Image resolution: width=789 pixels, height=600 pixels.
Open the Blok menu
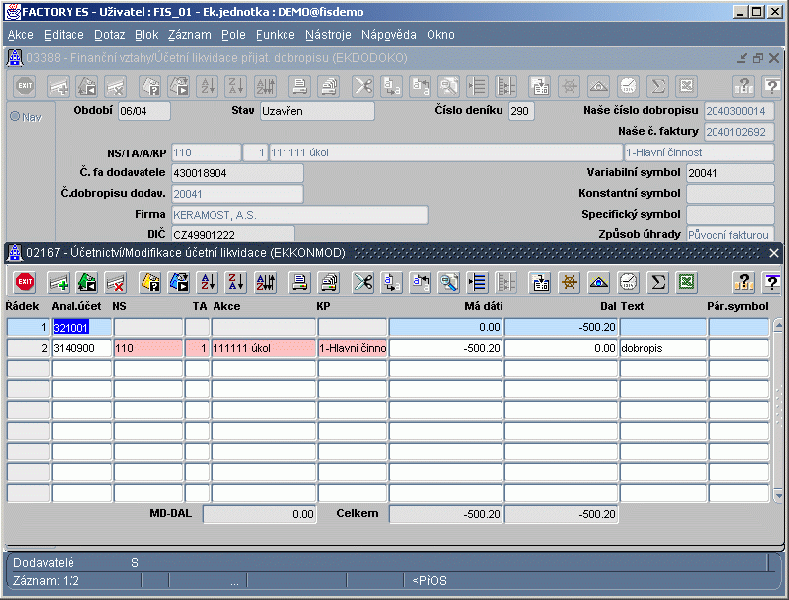pos(146,35)
